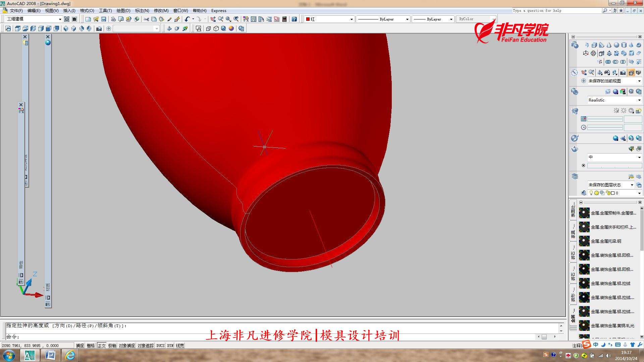Click the Create Camera icon in view toolbar
The width and height of the screenshot is (644, 362).
click(x=99, y=28)
